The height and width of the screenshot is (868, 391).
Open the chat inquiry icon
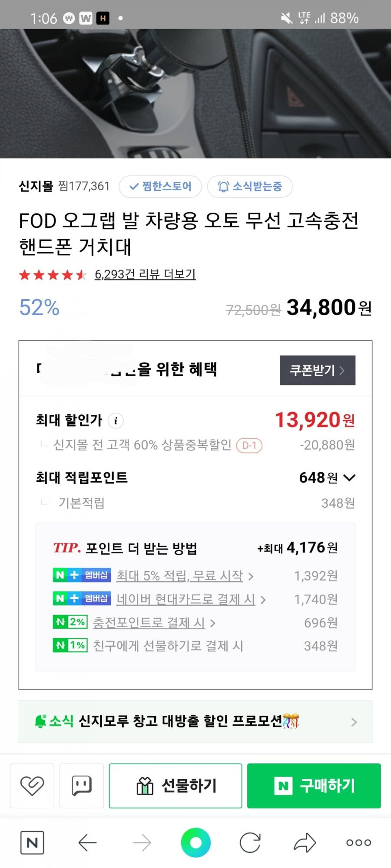82,786
